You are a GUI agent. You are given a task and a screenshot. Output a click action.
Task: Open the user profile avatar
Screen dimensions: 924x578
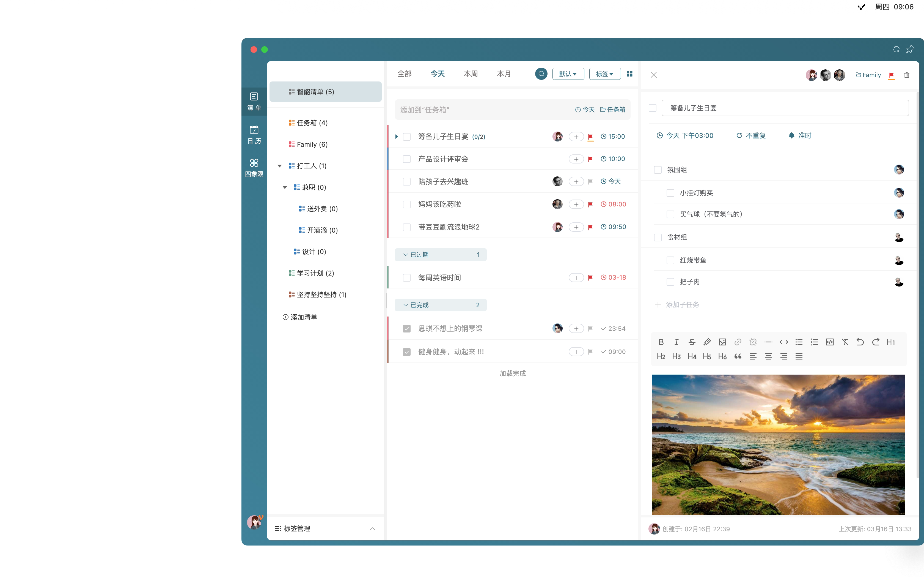point(254,522)
